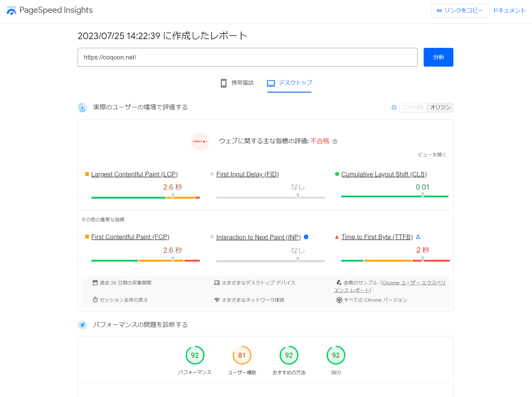Click the orange square icon next to LCP
This screenshot has width=532, height=397.
[x=87, y=174]
